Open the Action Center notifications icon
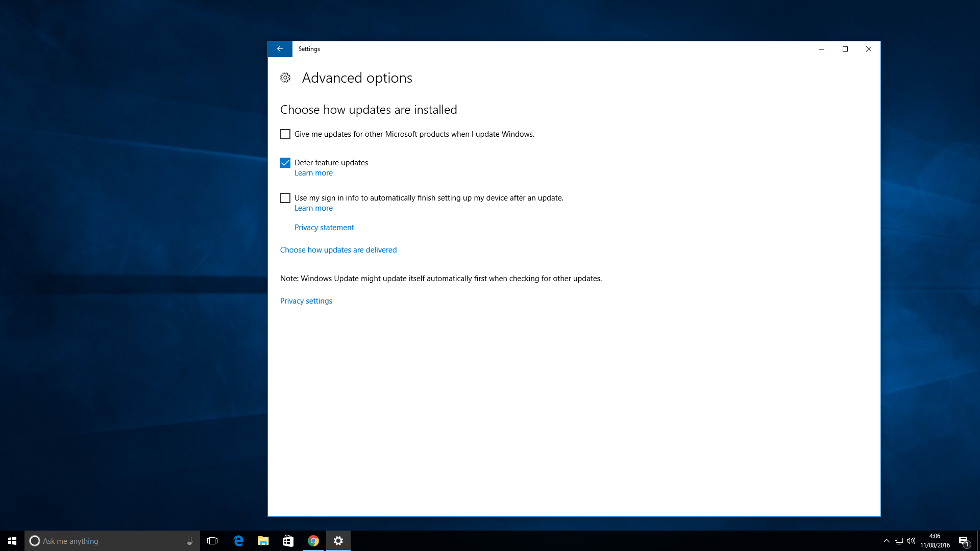Screen dimensions: 980x551 pos(963,541)
